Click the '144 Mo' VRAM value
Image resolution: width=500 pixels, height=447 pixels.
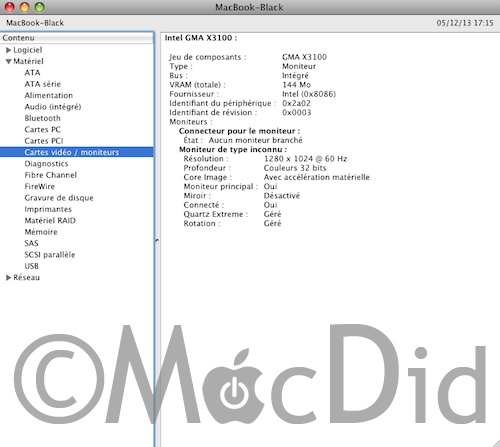pyautogui.click(x=296, y=85)
